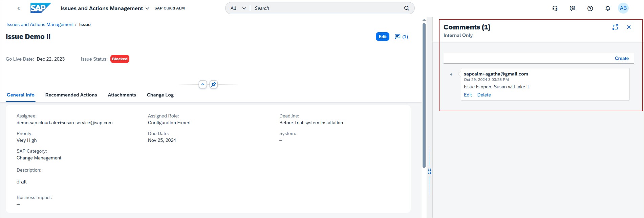644x218 pixels.
Task: Click the back navigation arrow
Action: coord(19,8)
